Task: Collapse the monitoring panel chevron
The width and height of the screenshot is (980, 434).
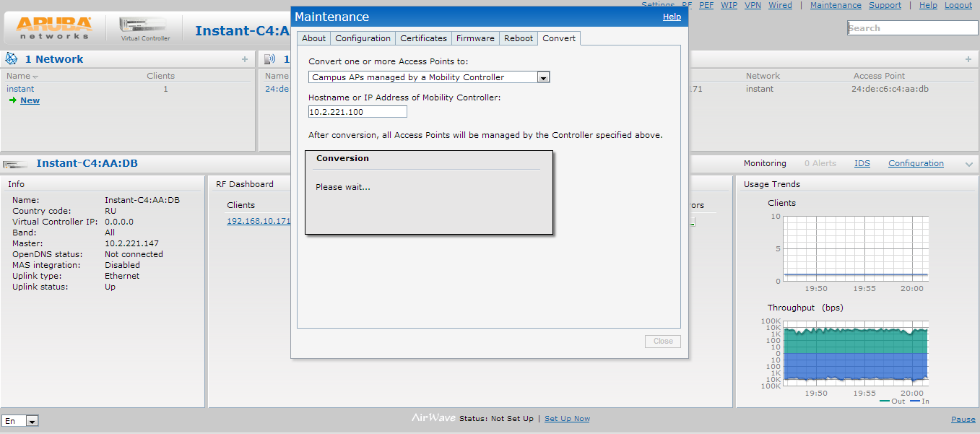Action: tap(968, 165)
